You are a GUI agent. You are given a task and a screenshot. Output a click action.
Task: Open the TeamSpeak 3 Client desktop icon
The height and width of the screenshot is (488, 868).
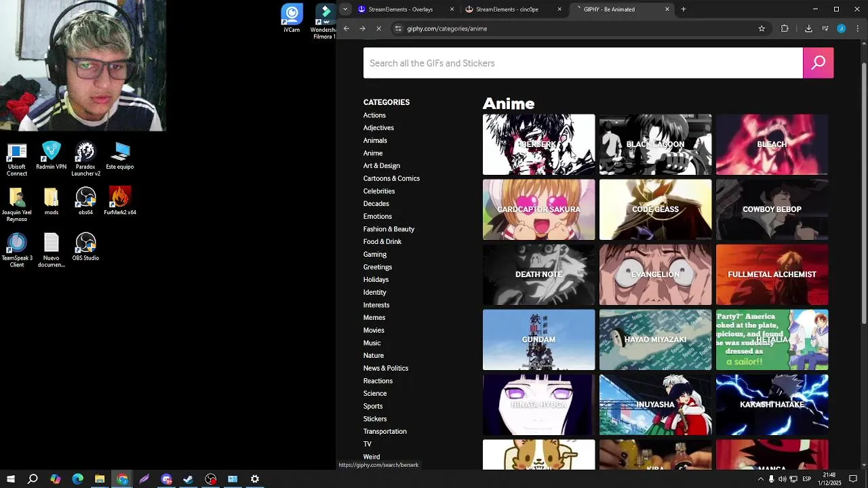[x=17, y=251]
